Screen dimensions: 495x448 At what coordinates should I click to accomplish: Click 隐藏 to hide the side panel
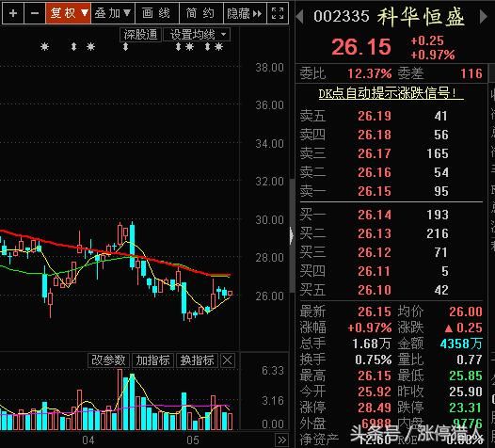pos(245,13)
